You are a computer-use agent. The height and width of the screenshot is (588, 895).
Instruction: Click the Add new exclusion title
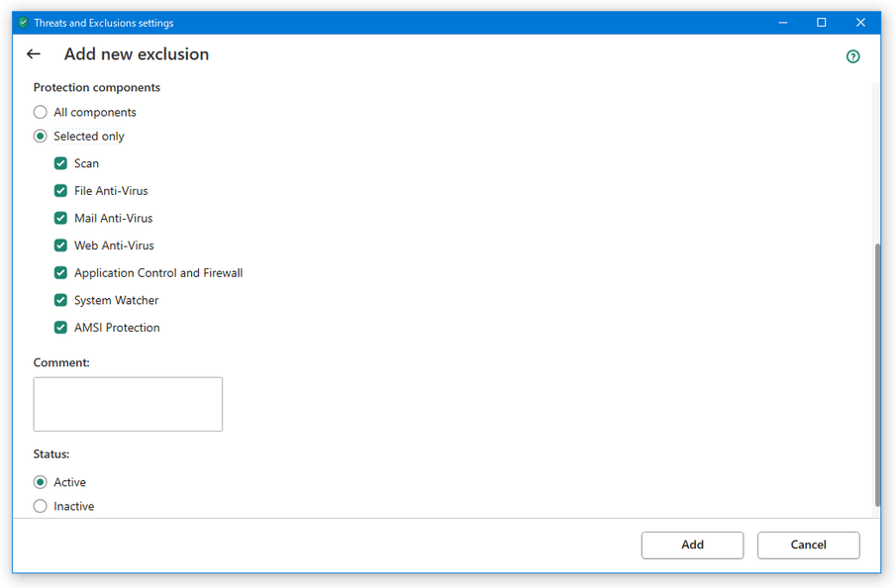click(x=137, y=54)
